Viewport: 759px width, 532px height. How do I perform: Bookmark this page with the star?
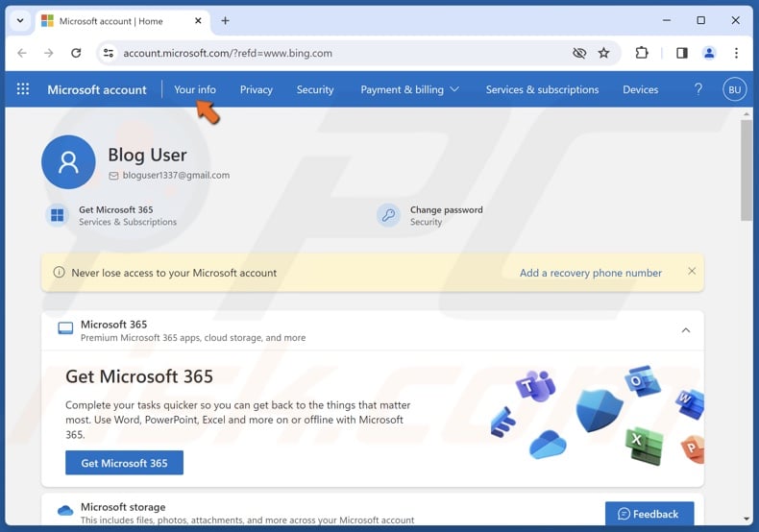point(603,53)
